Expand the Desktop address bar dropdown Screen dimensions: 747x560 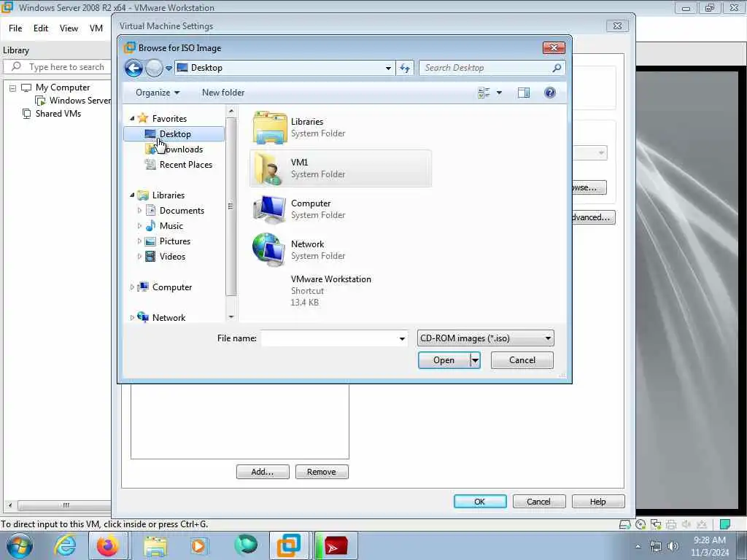point(388,68)
